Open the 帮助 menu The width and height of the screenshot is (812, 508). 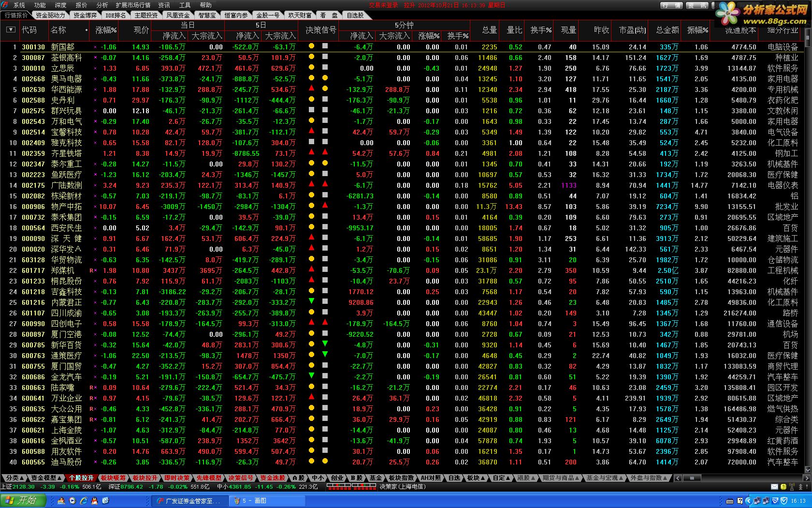[x=206, y=5]
